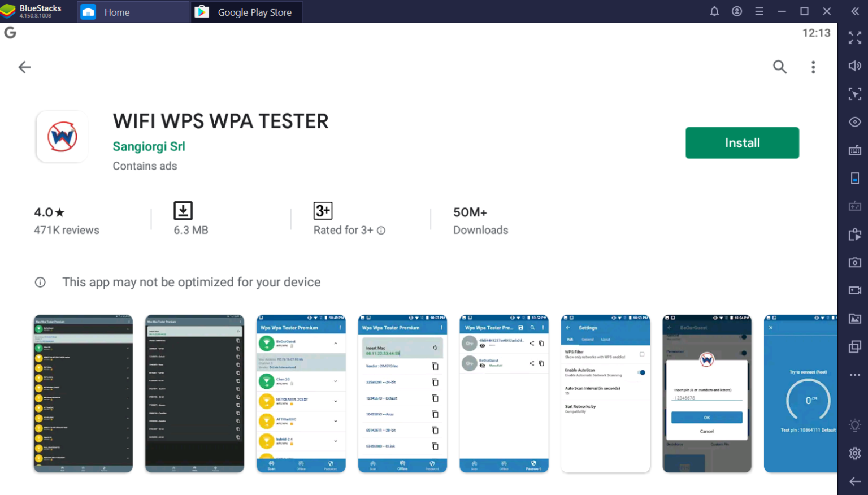This screenshot has width=868, height=495.
Task: Open game controls gamepad icon
Action: (x=855, y=206)
